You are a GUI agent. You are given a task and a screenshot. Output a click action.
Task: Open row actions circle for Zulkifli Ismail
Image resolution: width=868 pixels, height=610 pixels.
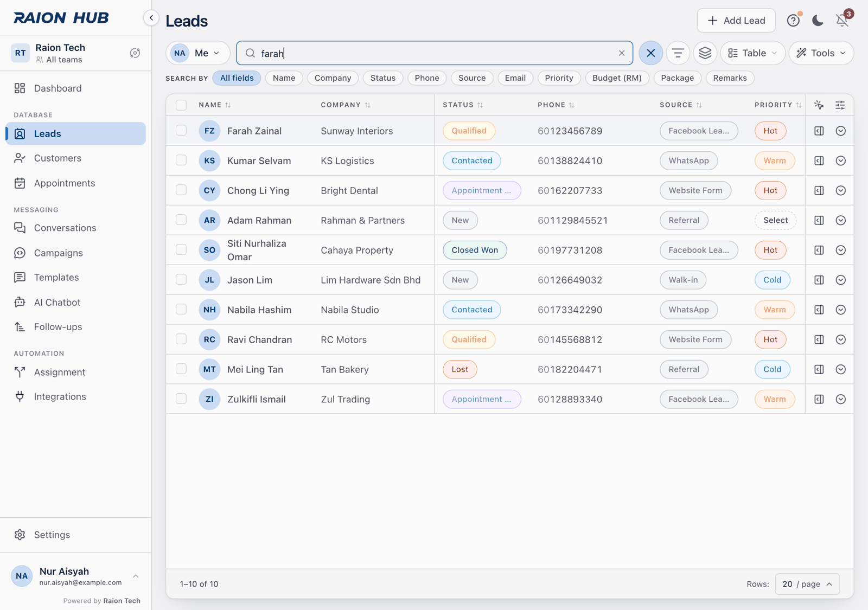pyautogui.click(x=840, y=399)
